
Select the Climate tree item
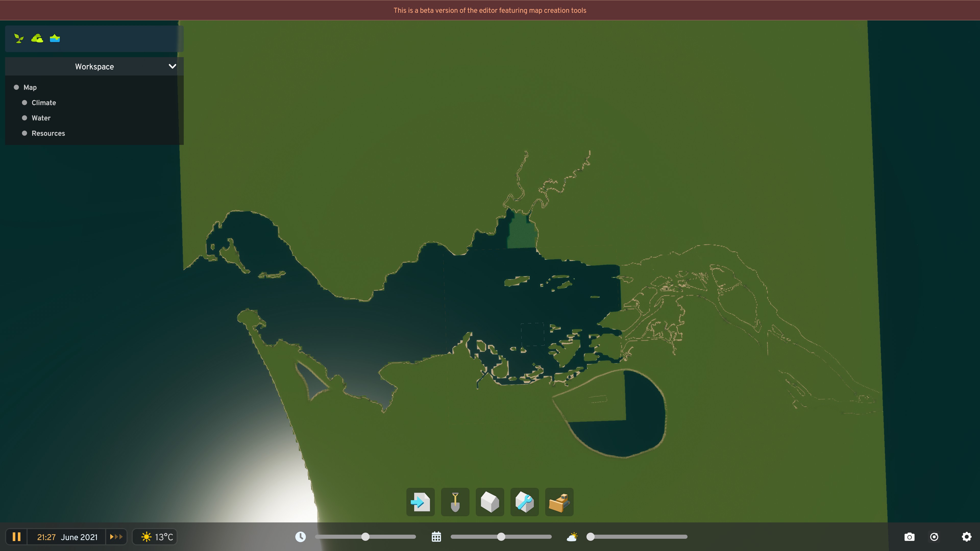point(44,103)
